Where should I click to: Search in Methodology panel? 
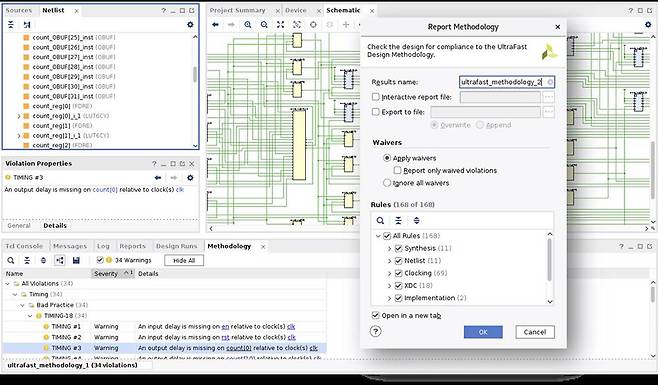point(11,260)
